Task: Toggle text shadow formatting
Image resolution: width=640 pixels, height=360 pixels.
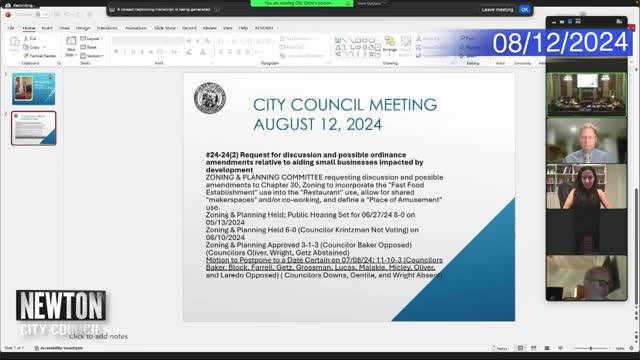Action: (142, 52)
